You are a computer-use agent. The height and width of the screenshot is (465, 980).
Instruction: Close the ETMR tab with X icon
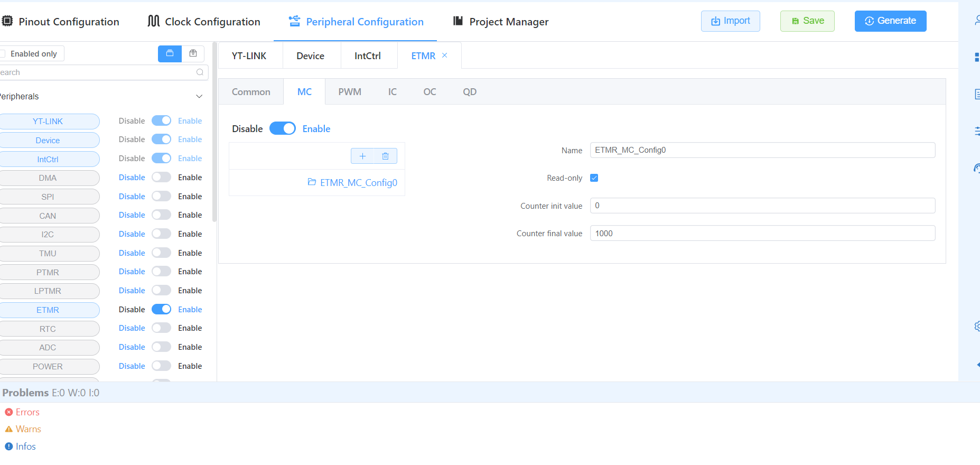[x=445, y=55]
